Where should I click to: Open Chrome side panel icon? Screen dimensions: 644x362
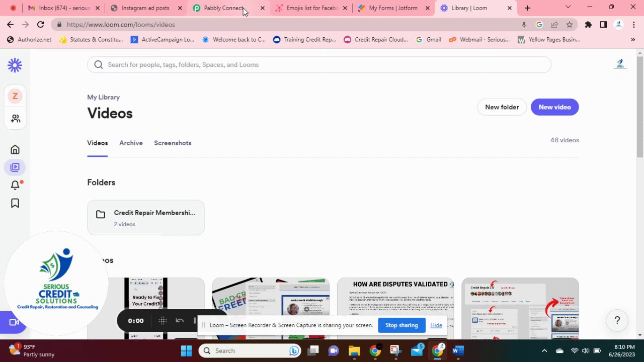point(603,24)
